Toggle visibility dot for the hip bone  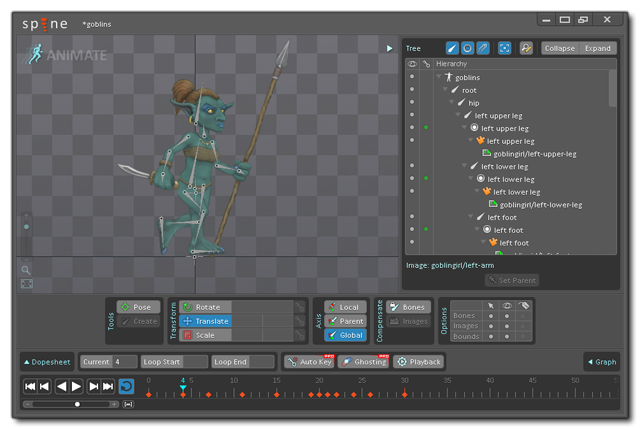pyautogui.click(x=411, y=103)
